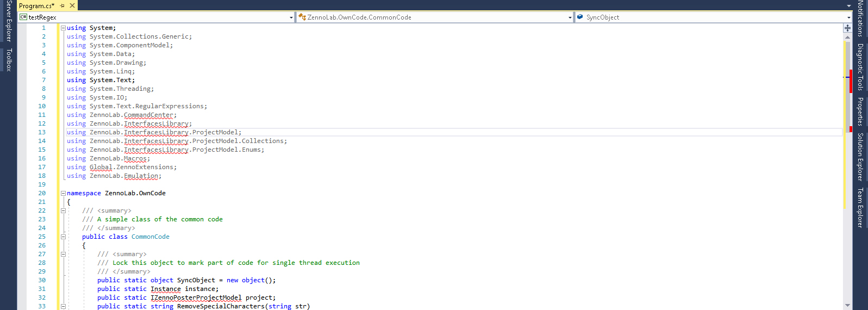Click the line 'using System.Text.RegularExpressions;'
The width and height of the screenshot is (868, 310).
(137, 106)
